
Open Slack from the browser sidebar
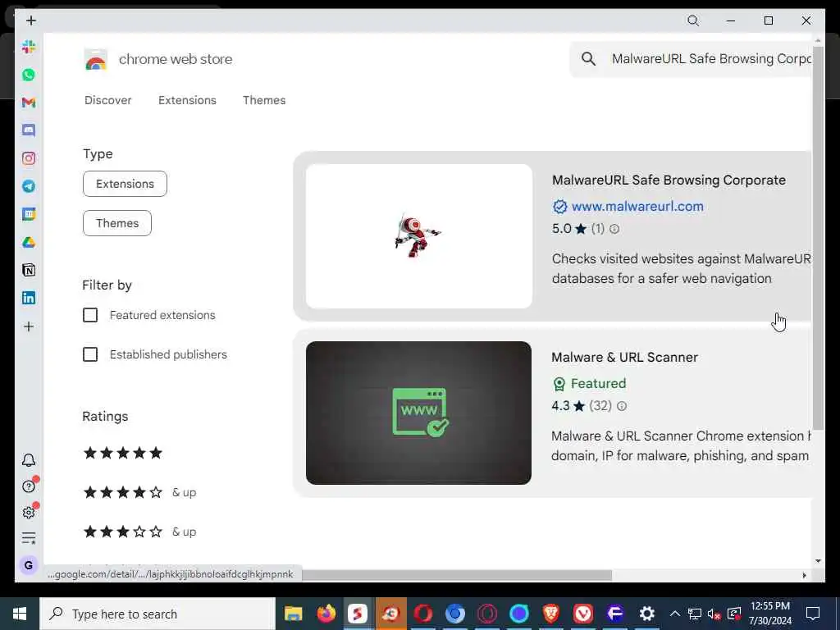coord(29,47)
